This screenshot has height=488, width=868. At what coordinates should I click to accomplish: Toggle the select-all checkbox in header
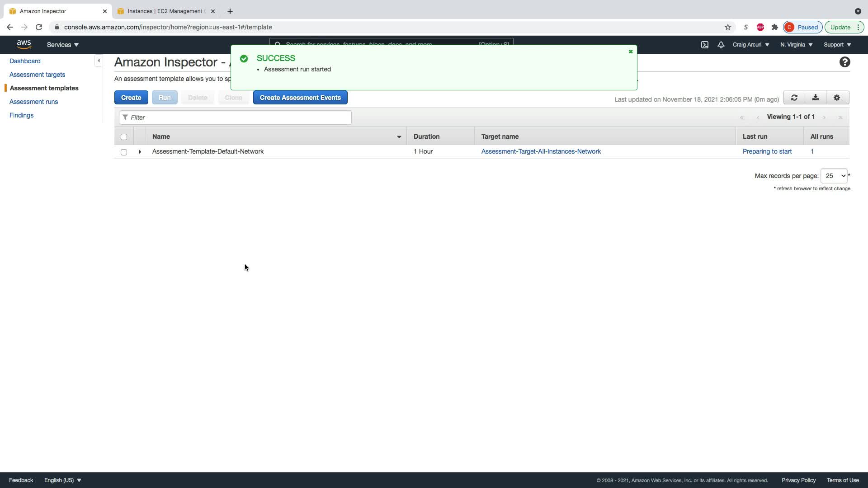pyautogui.click(x=124, y=137)
